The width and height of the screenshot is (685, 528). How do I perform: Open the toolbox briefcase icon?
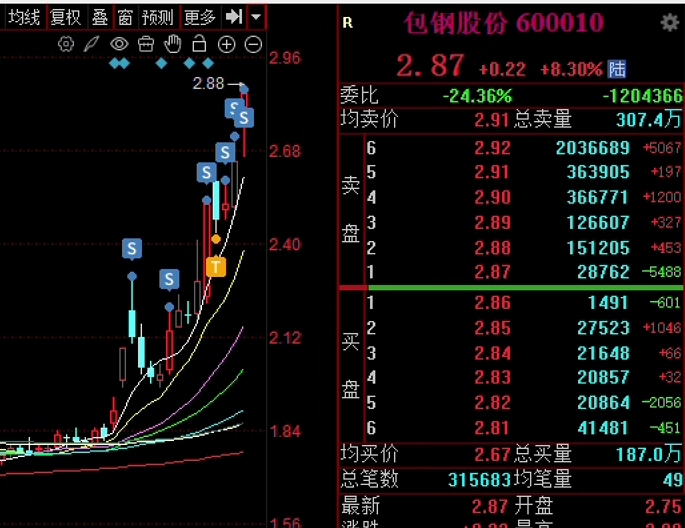[146, 44]
